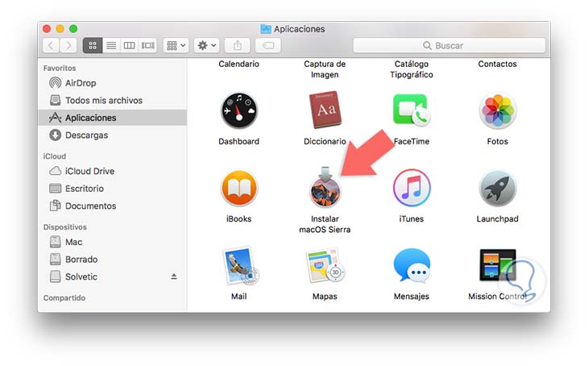This screenshot has width=588, height=366.
Task: Minimize the window with yellow button
Action: click(60, 28)
